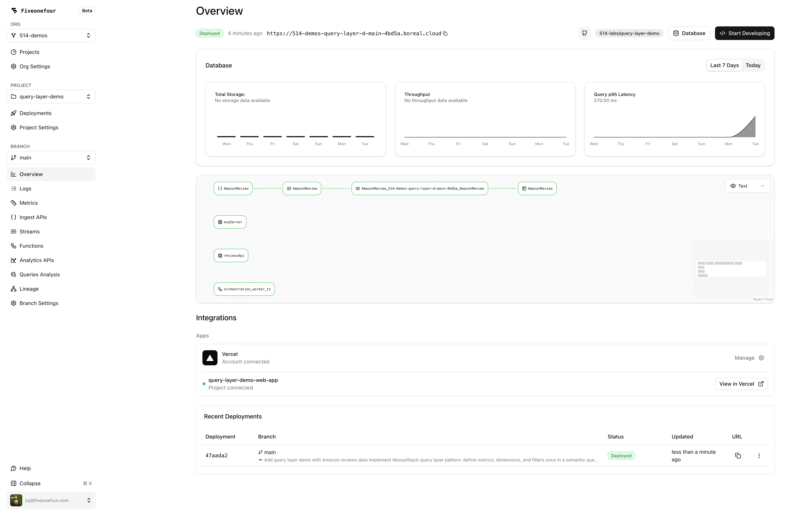Expand the main branch selector
812x515 pixels.
tap(51, 158)
